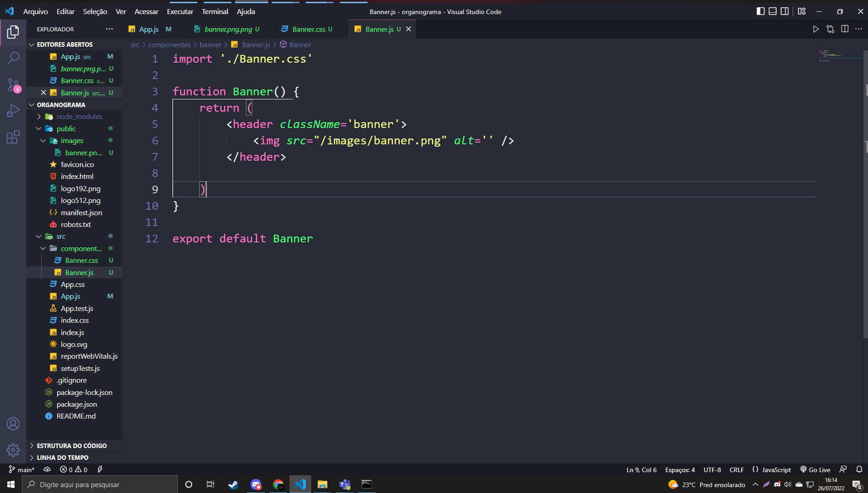Open the Executar menu

coord(180,11)
